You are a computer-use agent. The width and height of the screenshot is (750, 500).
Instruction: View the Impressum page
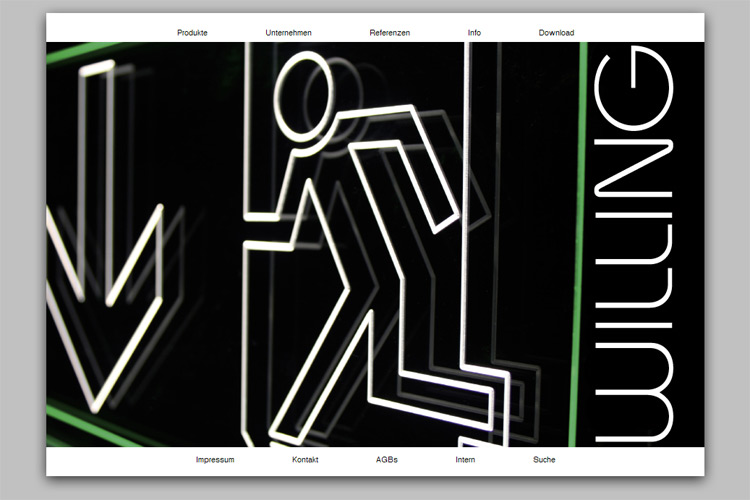[x=215, y=459]
